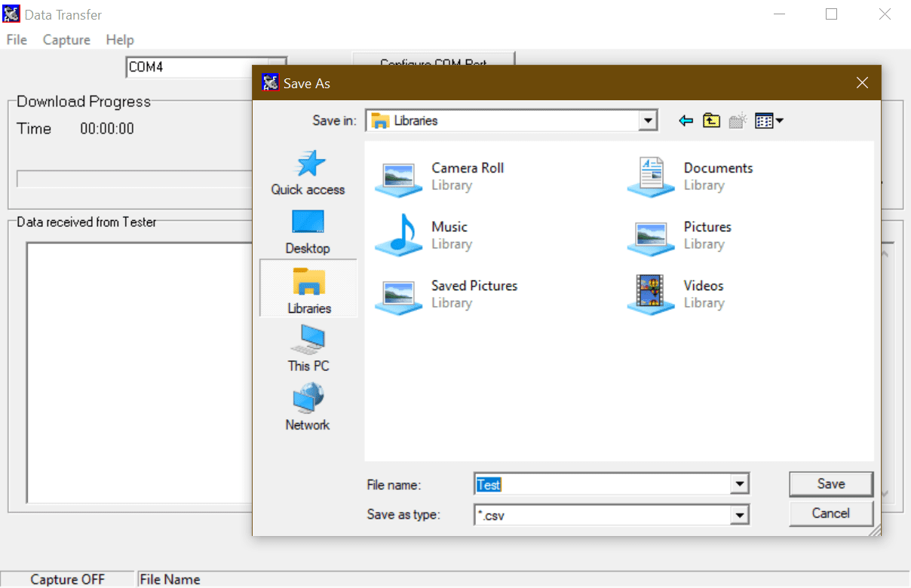Select the Documents library
Image resolution: width=911 pixels, height=588 pixels.
(x=652, y=176)
